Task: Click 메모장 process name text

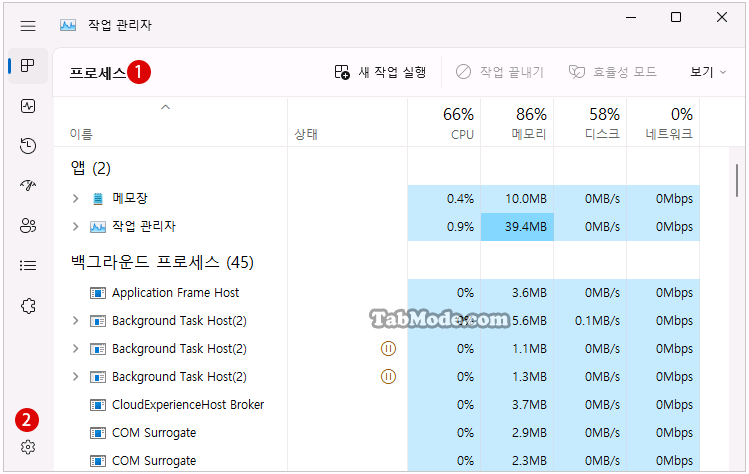Action: tap(130, 198)
